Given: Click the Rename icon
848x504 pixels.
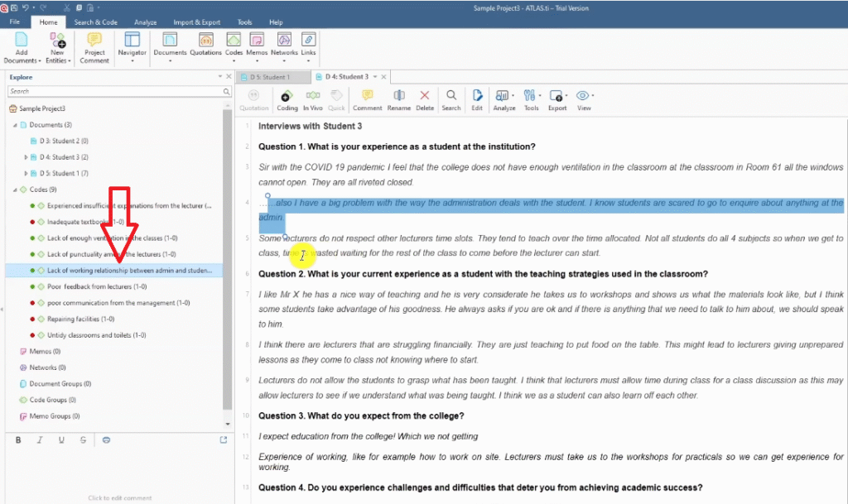Looking at the screenshot, I should 398,99.
